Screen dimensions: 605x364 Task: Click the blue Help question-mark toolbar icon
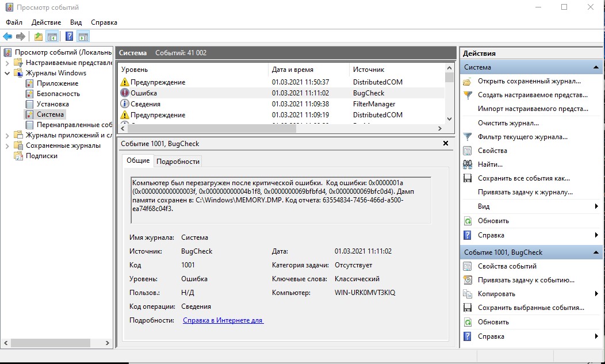coord(69,37)
